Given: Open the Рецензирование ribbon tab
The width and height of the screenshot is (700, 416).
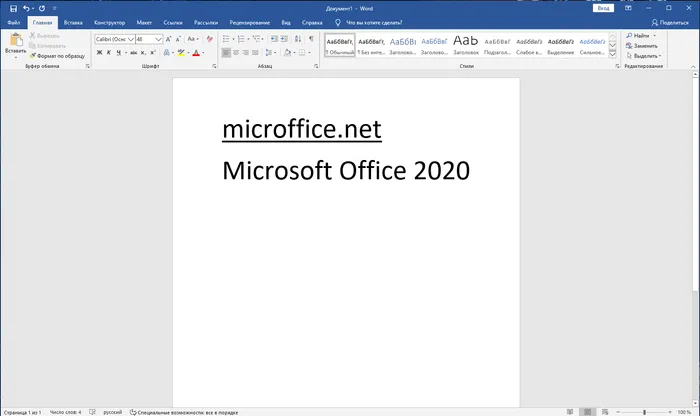Looking at the screenshot, I should pyautogui.click(x=250, y=22).
